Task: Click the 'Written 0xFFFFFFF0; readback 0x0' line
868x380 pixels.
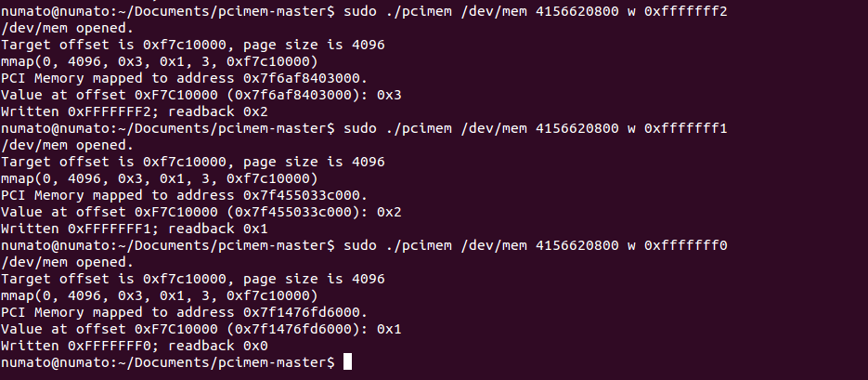Action: pyautogui.click(x=135, y=346)
